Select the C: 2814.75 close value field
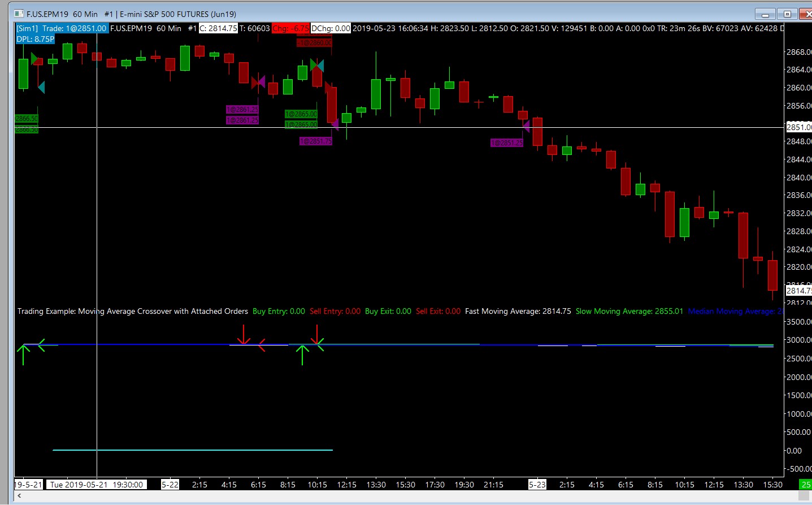The width and height of the screenshot is (812, 505). click(218, 28)
